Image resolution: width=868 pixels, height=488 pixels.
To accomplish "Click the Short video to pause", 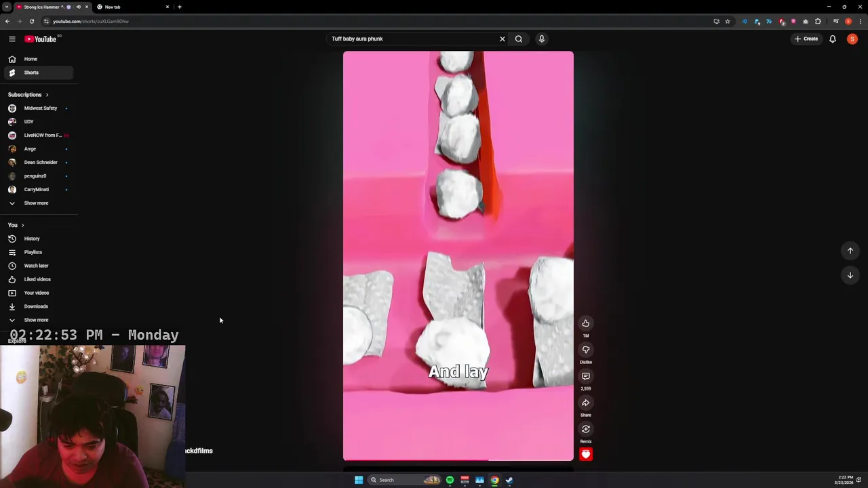I will [x=458, y=256].
